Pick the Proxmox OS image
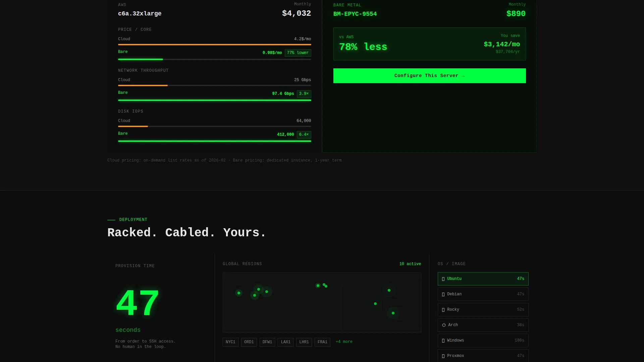This screenshot has height=362, width=644. pos(483,356)
